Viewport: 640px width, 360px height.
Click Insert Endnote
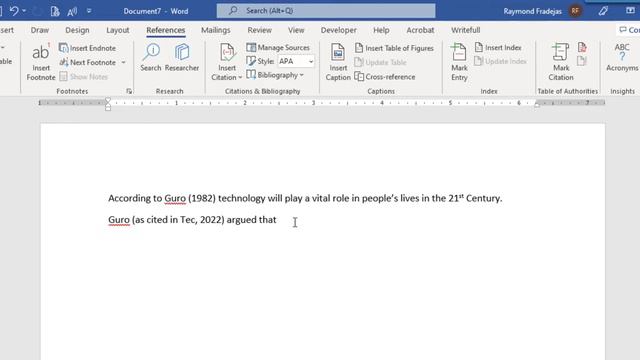(87, 48)
